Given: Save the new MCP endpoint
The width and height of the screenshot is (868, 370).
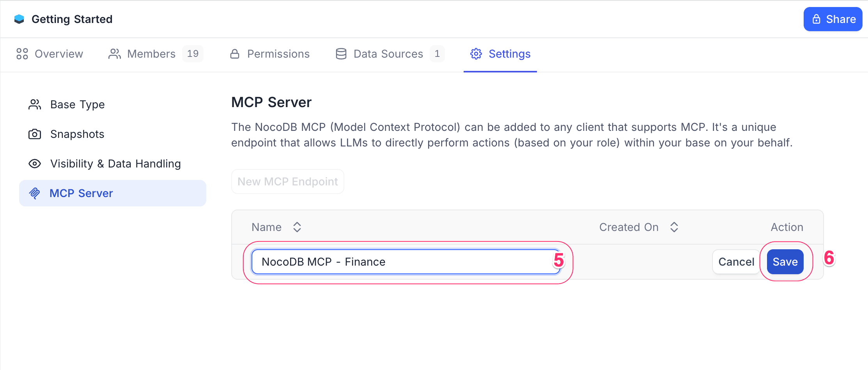Looking at the screenshot, I should coord(785,262).
